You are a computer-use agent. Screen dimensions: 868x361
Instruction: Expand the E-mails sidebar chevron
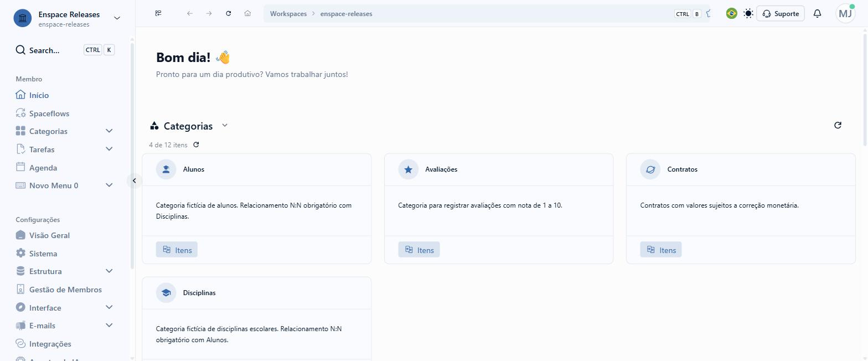109,326
